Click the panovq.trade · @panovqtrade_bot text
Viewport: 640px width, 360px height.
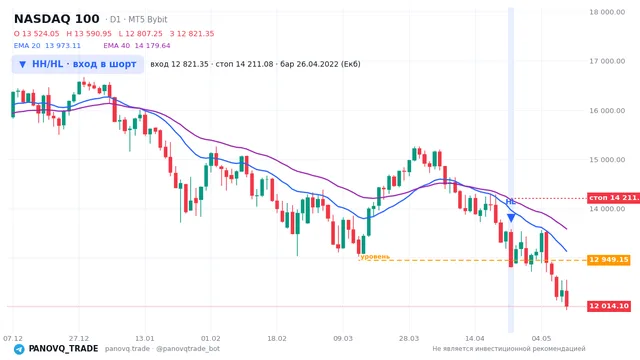tap(162, 349)
